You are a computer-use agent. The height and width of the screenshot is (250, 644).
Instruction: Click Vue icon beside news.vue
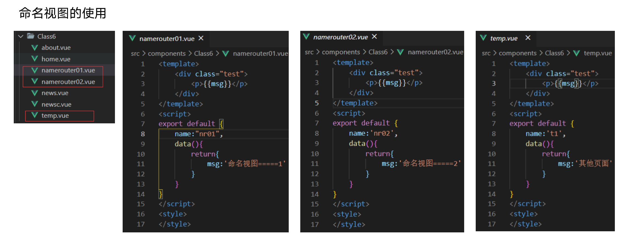(35, 93)
